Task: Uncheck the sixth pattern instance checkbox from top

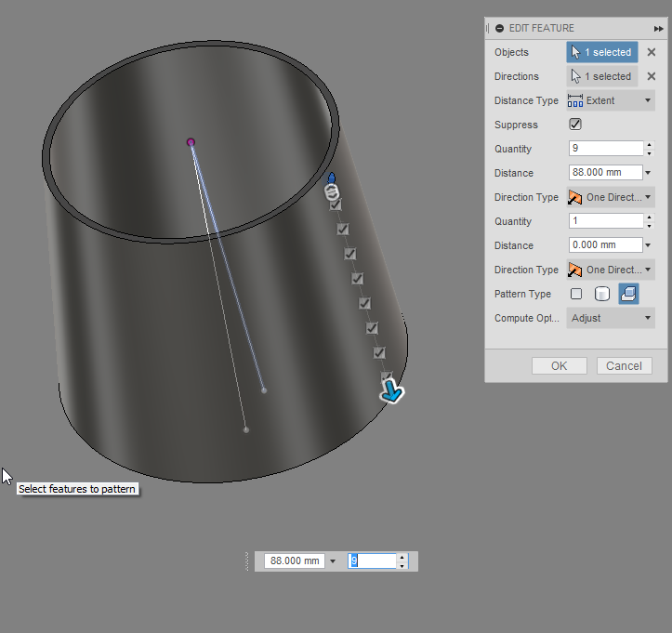Action: tap(372, 328)
